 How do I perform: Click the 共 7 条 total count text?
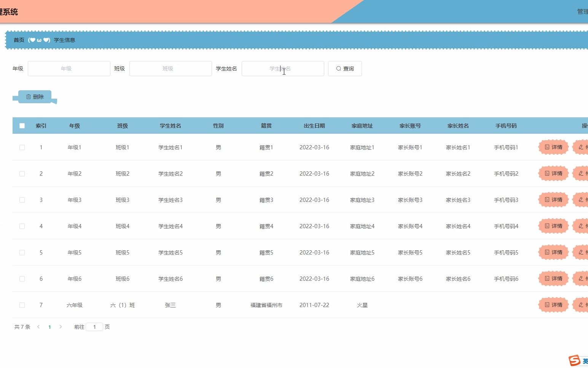pos(22,327)
